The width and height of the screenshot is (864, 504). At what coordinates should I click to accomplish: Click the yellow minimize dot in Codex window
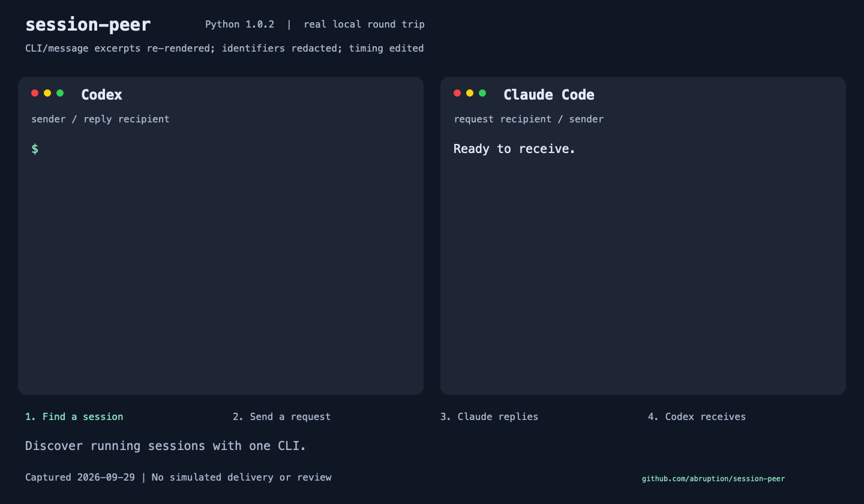click(47, 93)
